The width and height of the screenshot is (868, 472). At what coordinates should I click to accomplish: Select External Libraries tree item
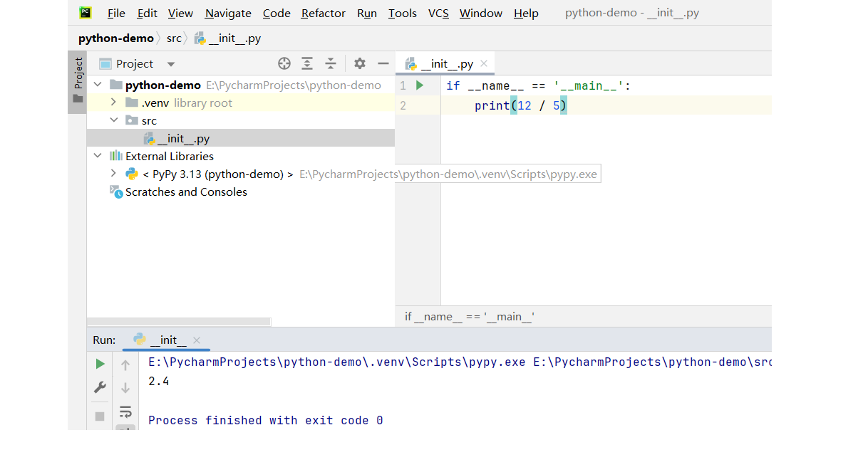coord(170,156)
